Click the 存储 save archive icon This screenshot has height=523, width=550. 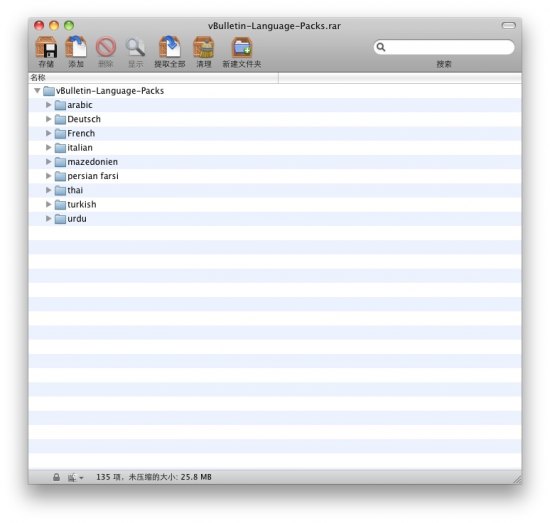tap(46, 47)
